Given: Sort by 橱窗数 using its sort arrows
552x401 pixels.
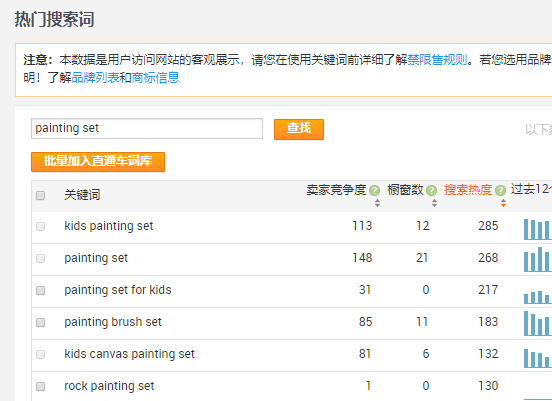Looking at the screenshot, I should click(434, 203).
